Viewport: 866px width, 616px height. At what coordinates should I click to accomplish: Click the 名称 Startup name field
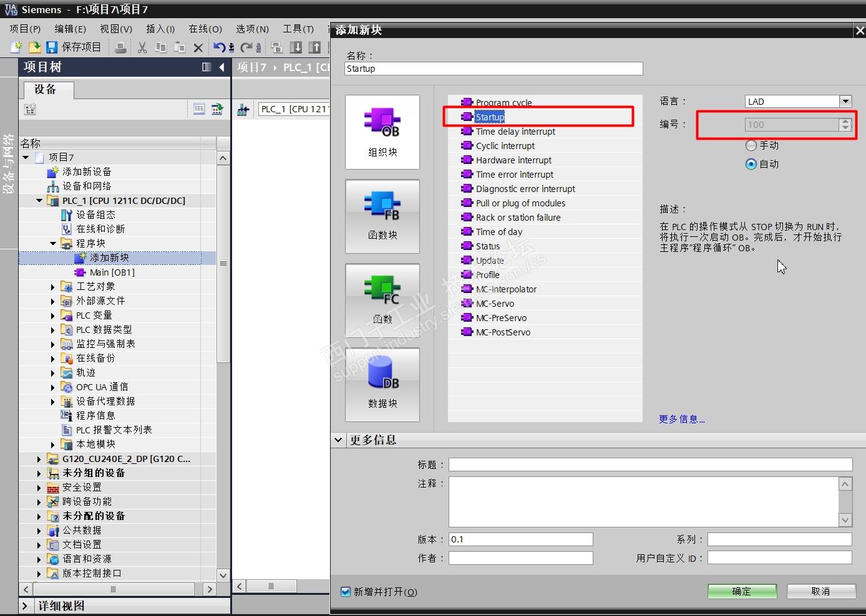pos(494,69)
